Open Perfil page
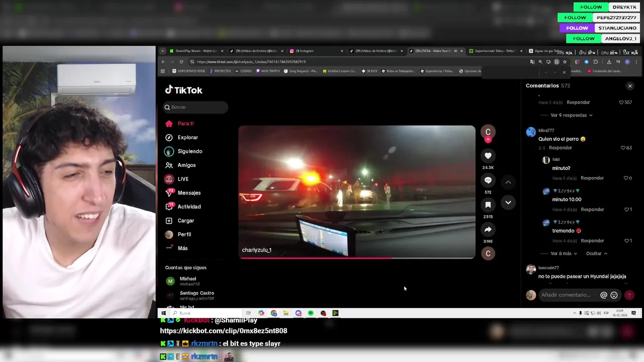 pos(178,234)
